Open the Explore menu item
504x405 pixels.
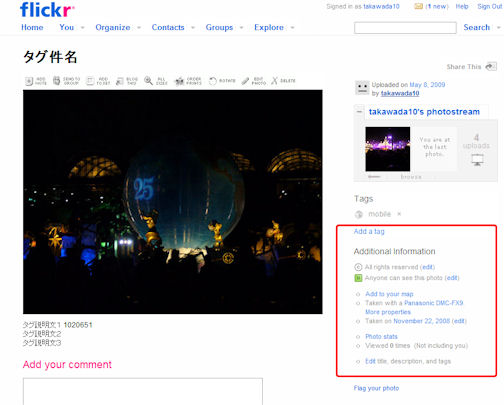coord(269,27)
